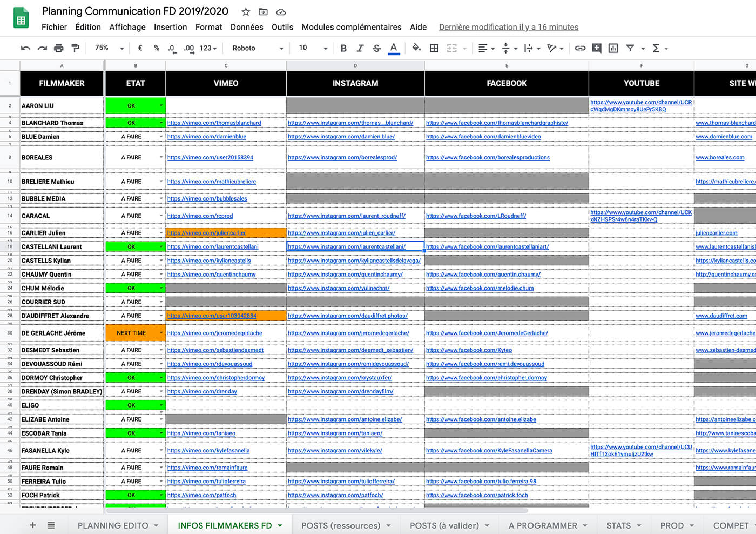Screen dimensions: 756x534
Task: Add a new sheet with the plus icon
Action: tap(32, 525)
